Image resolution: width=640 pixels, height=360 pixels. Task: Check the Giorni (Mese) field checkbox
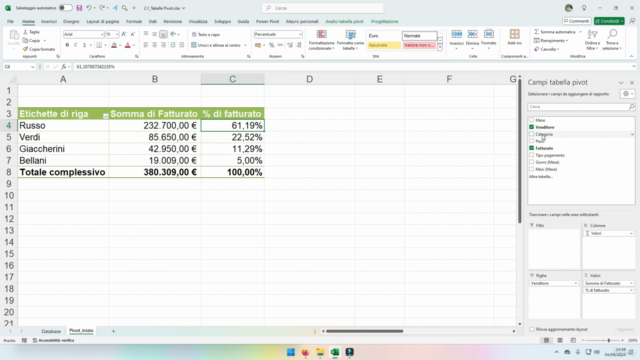click(531, 162)
